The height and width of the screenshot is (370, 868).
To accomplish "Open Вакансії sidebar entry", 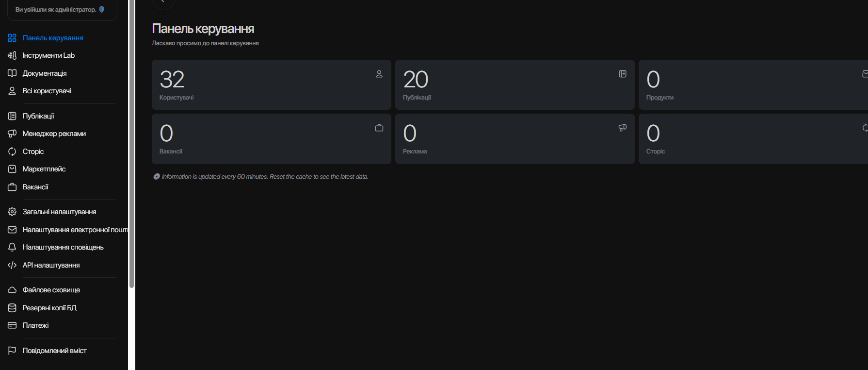I will [35, 187].
